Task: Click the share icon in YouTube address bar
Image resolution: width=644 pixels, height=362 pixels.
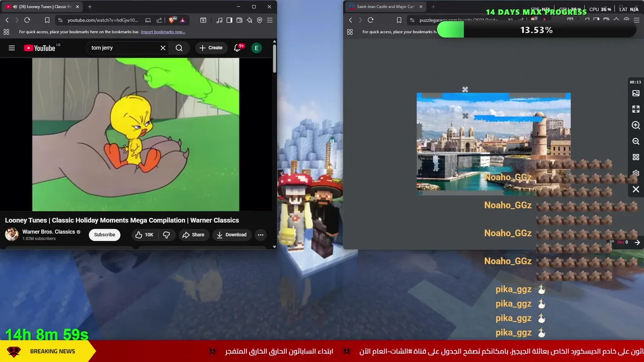Action: 159,20
